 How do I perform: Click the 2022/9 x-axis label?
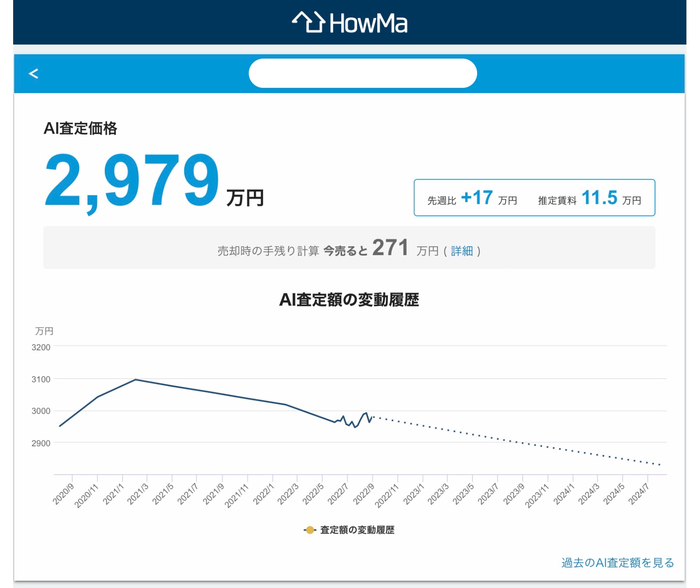pos(364,494)
